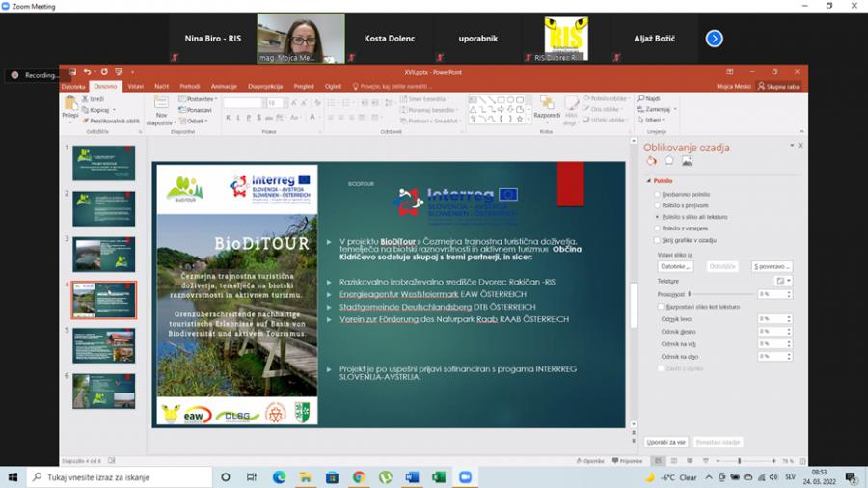Pick the star shape in shapes gallery
The image size is (868, 488).
pos(519,119)
